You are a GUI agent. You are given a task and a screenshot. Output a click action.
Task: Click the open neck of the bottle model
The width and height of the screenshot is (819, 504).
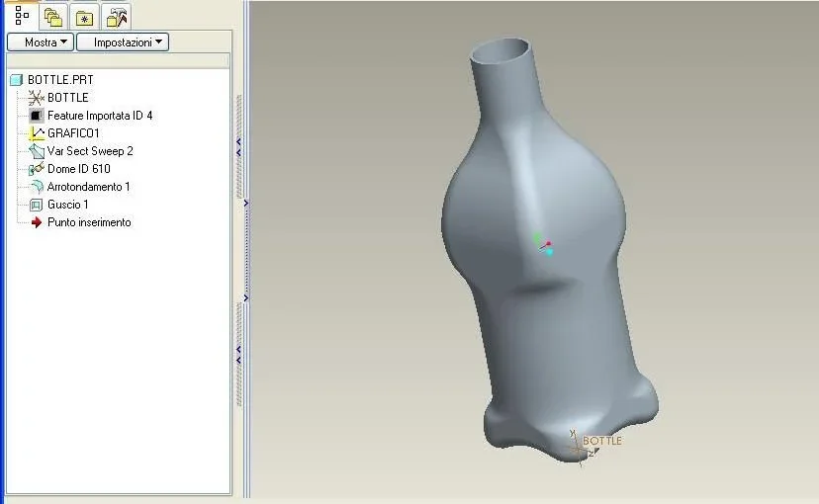501,50
